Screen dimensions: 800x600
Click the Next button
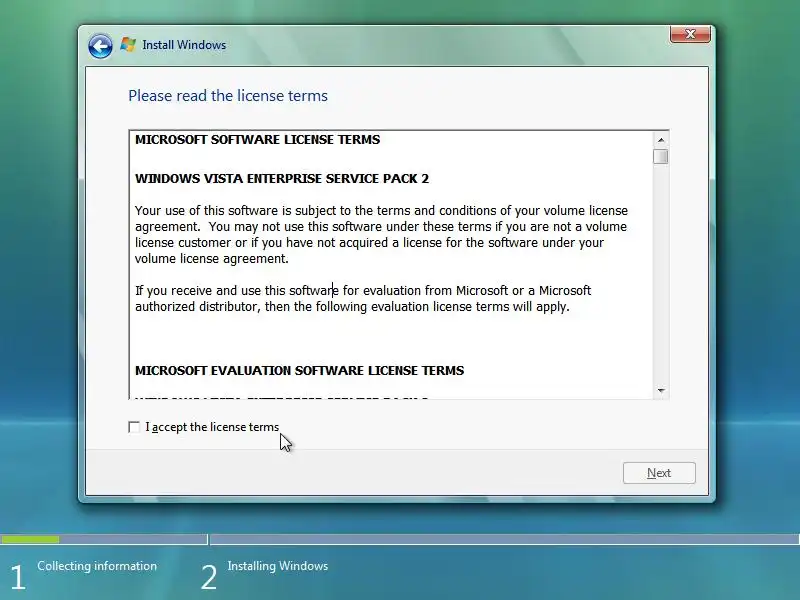coord(659,473)
